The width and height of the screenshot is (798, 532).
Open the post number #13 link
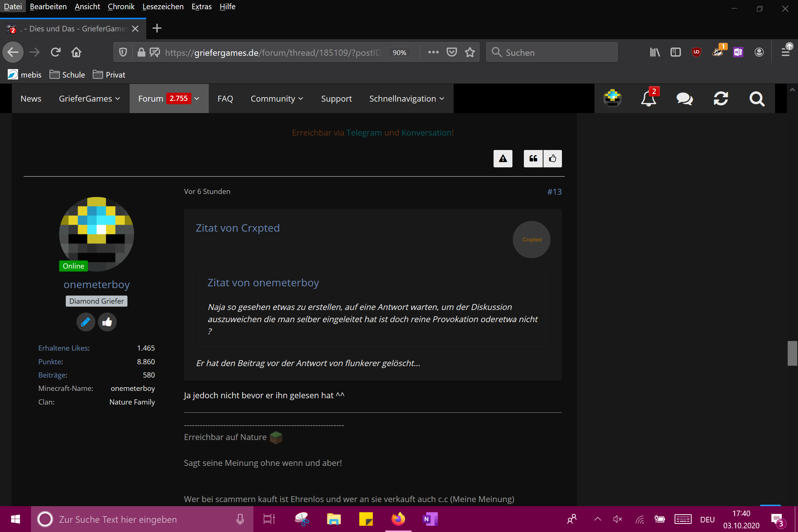pyautogui.click(x=554, y=192)
